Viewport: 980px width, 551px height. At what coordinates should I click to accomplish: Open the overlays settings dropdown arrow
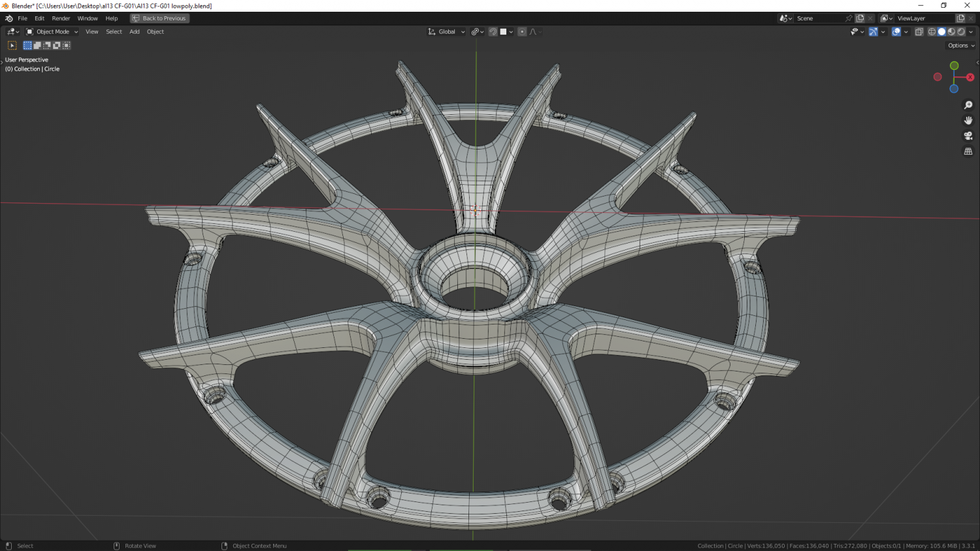pos(906,31)
